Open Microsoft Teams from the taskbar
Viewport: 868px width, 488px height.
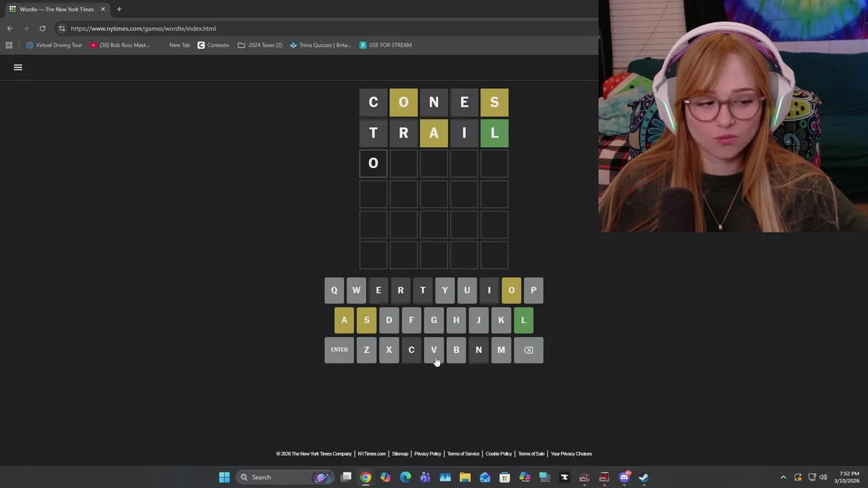point(425,477)
